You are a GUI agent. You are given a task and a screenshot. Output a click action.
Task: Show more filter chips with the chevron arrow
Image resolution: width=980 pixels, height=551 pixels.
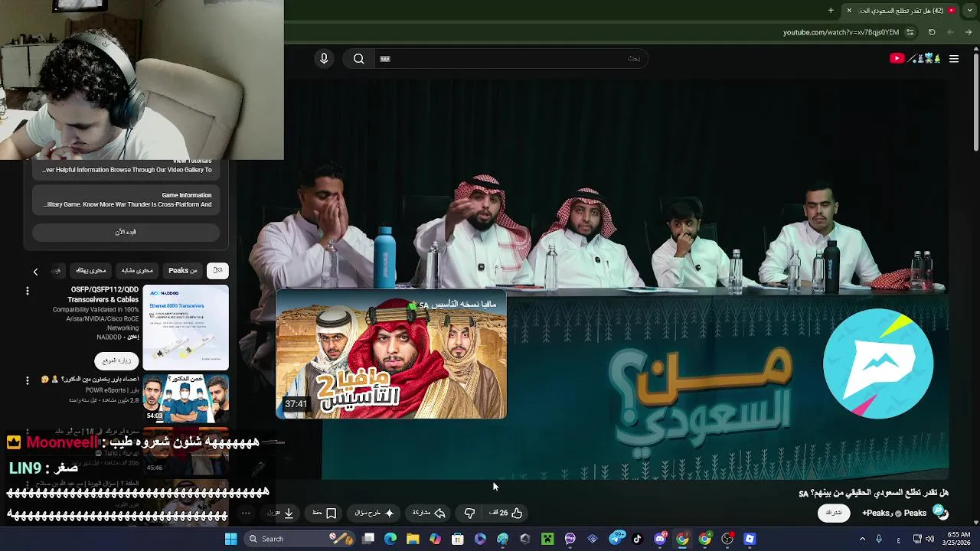35,271
